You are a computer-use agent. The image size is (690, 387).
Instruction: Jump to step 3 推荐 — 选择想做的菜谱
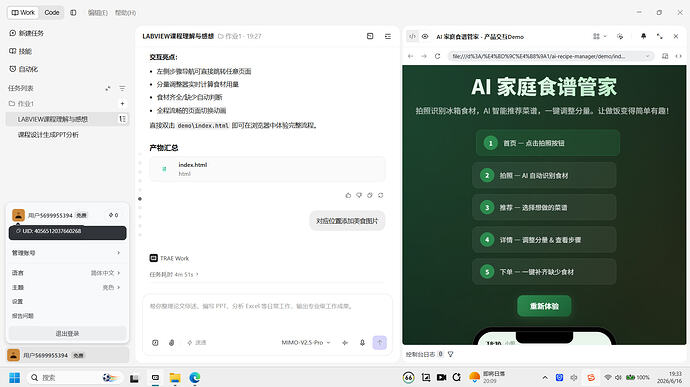(544, 207)
